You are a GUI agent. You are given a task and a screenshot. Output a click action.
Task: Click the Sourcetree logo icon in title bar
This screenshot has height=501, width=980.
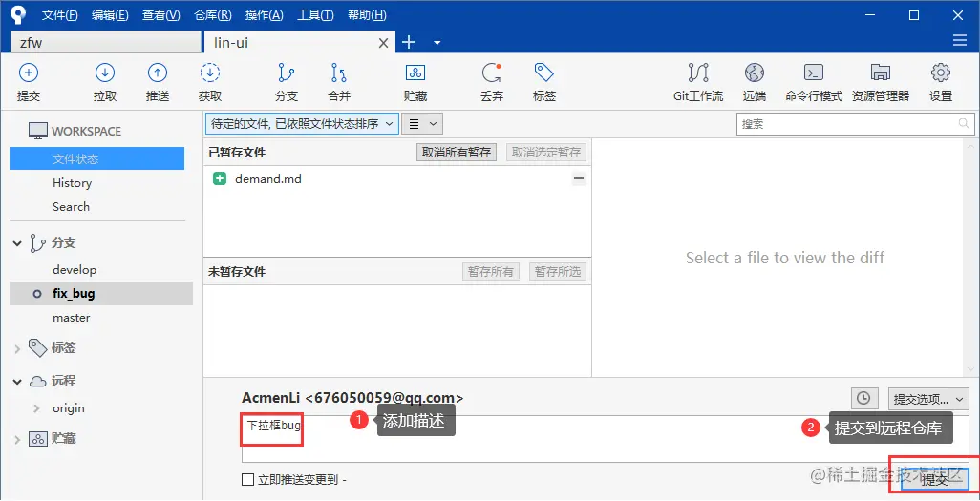point(19,15)
